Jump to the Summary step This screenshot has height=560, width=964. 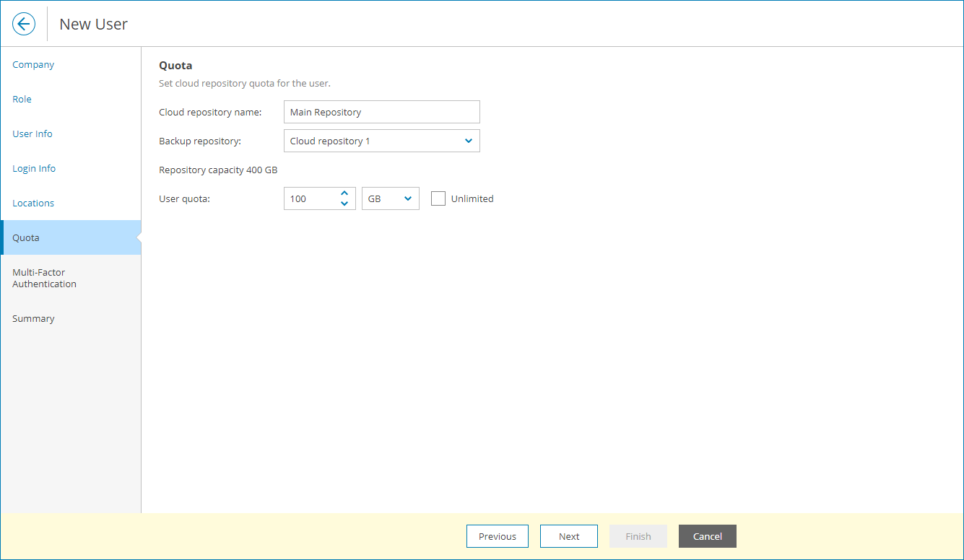tap(33, 318)
